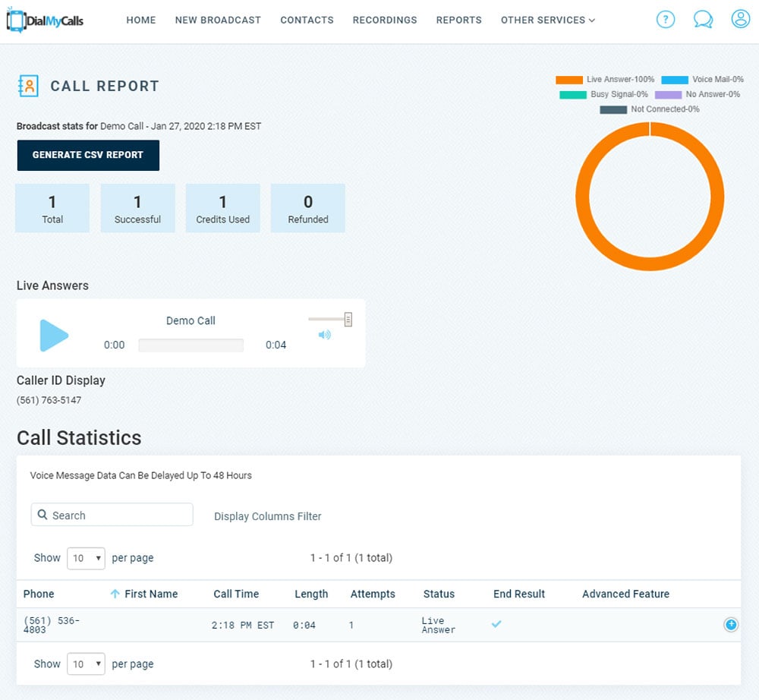Click the search magnifier icon
This screenshot has width=759, height=700.
point(43,515)
